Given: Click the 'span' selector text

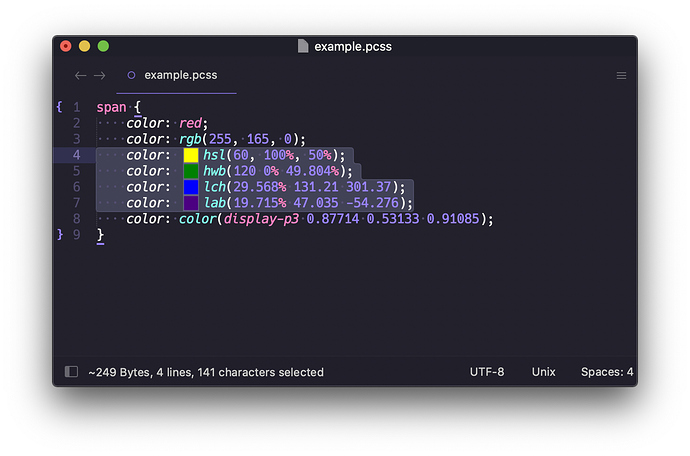Looking at the screenshot, I should (x=111, y=107).
